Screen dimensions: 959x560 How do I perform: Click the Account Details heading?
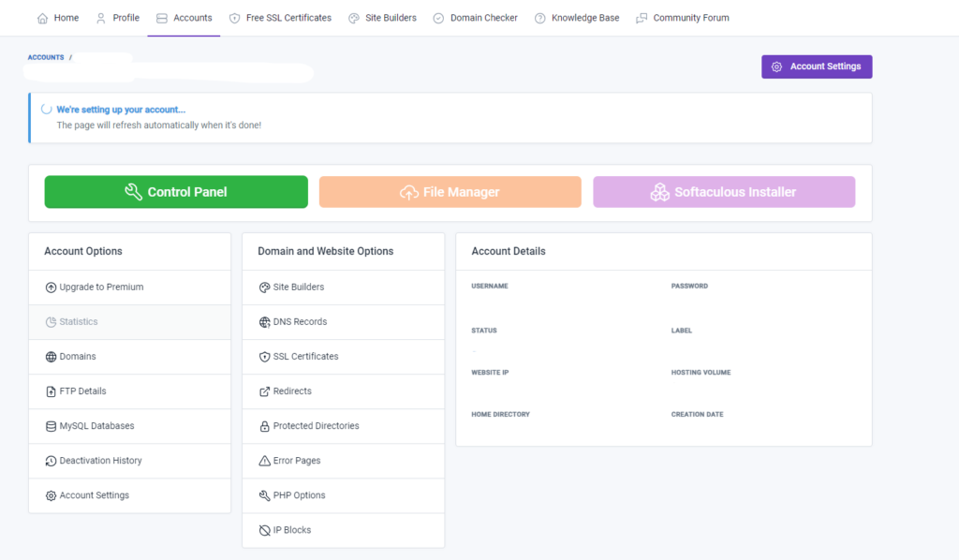pyautogui.click(x=509, y=251)
